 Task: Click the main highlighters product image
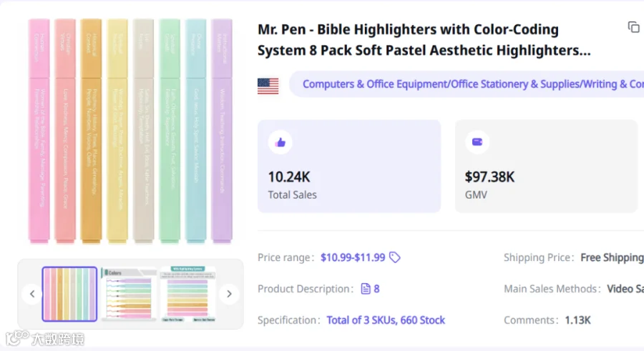(x=131, y=131)
